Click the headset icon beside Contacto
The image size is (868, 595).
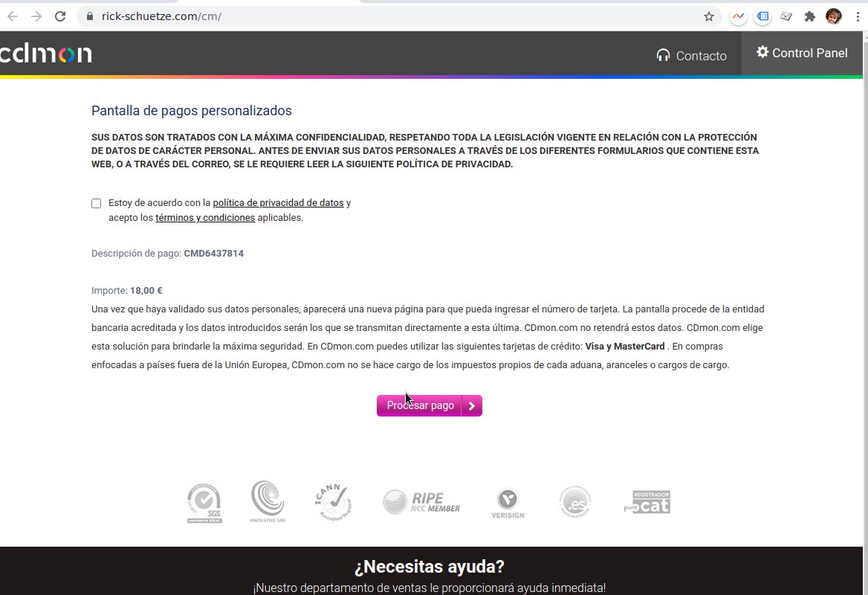click(663, 55)
